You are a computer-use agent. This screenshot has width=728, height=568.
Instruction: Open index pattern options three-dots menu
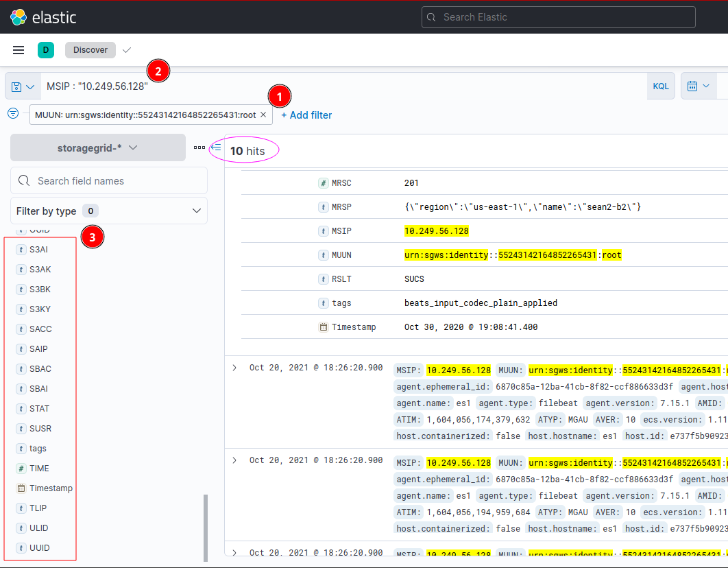(x=199, y=147)
